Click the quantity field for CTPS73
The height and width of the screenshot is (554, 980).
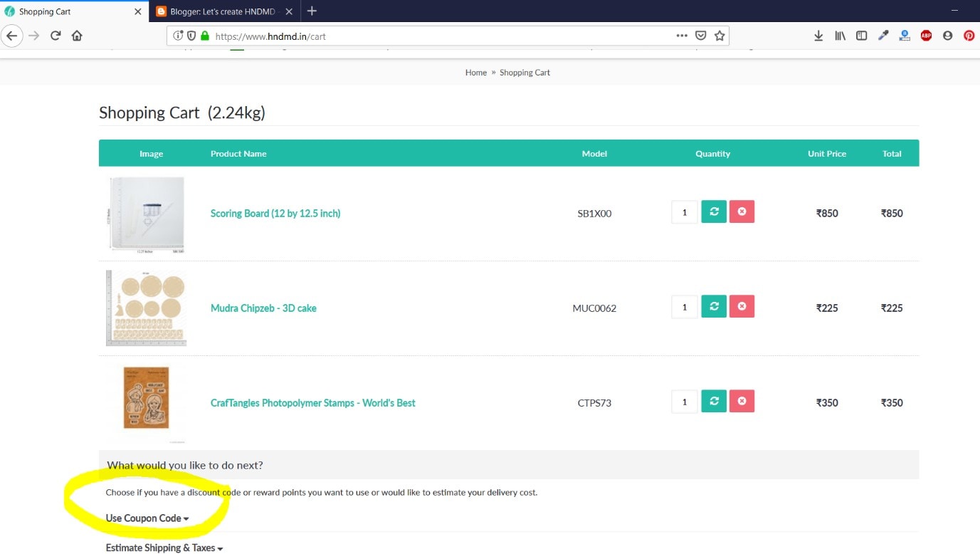coord(685,402)
